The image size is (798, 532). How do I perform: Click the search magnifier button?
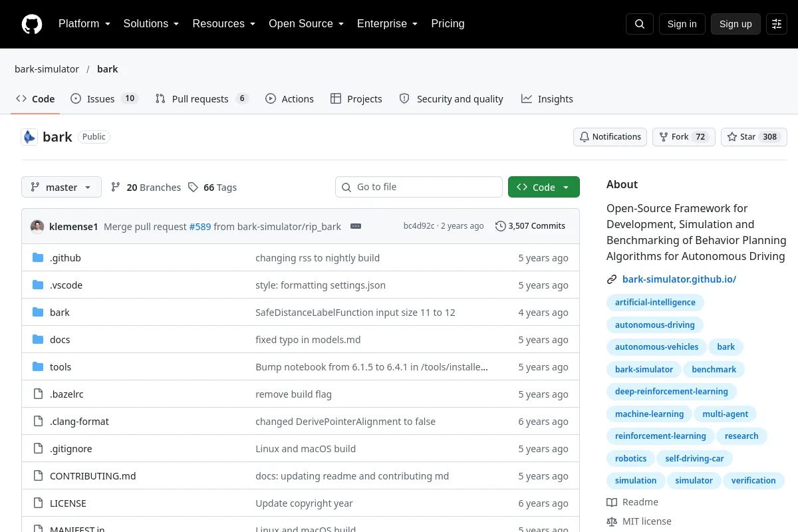(x=640, y=24)
